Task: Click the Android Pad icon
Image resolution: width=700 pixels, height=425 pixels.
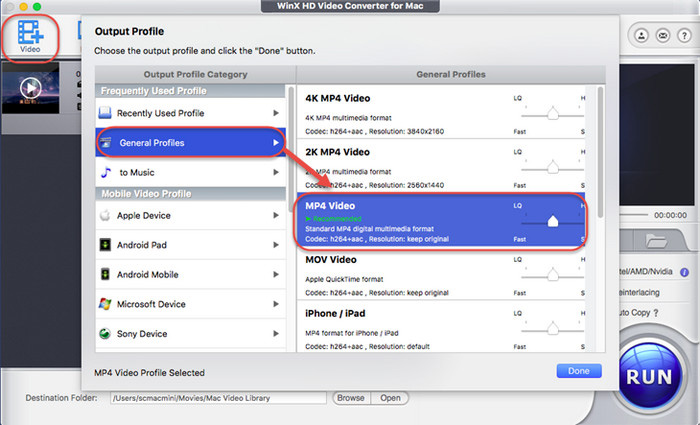Action: pyautogui.click(x=105, y=245)
